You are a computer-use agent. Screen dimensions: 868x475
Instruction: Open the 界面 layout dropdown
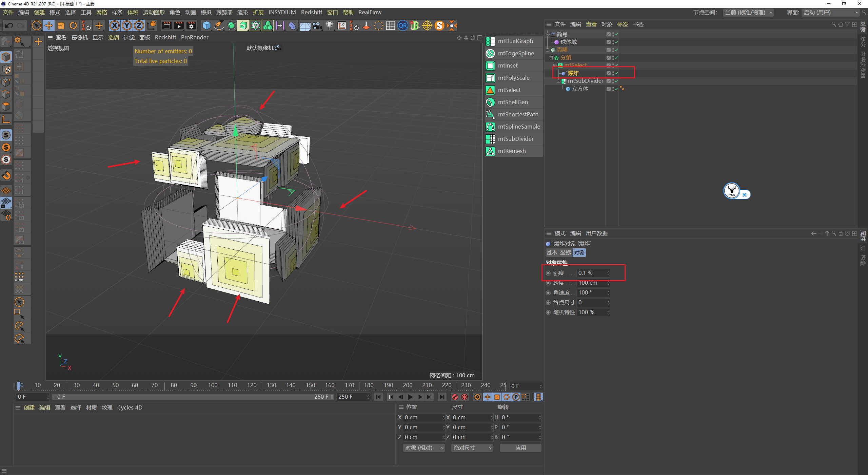pyautogui.click(x=831, y=13)
